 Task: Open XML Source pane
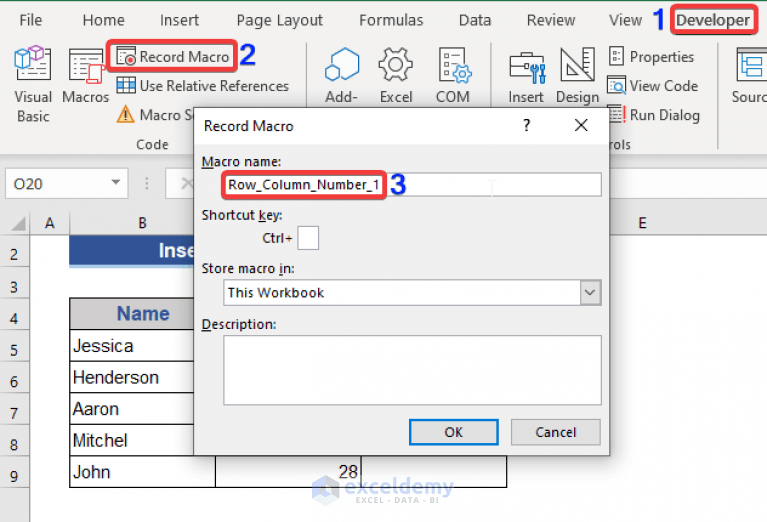[749, 75]
